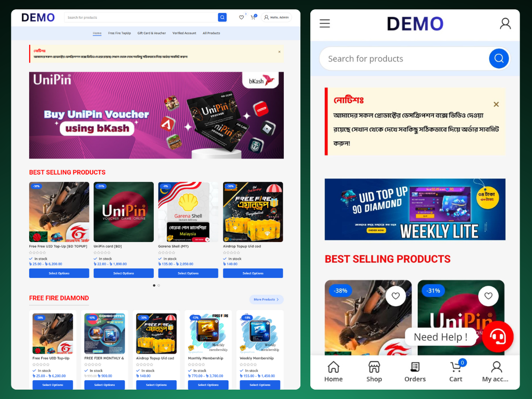The height and width of the screenshot is (399, 532).
Task: Open the wishlist heart icon in header
Action: (241, 17)
